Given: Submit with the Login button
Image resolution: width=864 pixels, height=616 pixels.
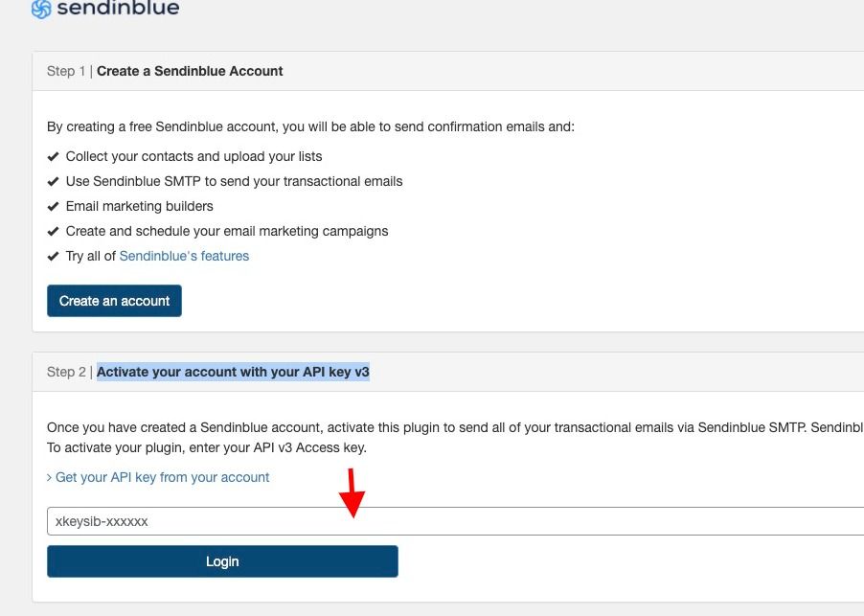Looking at the screenshot, I should tap(222, 561).
